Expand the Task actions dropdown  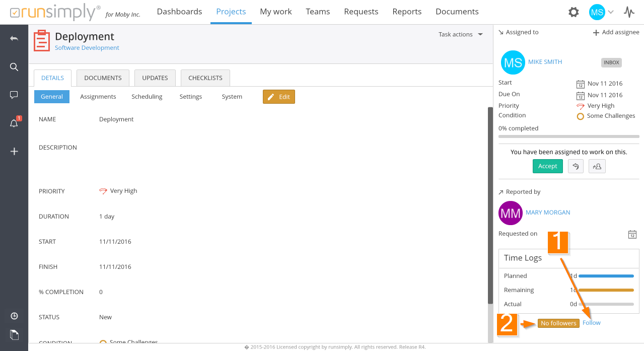coord(460,34)
